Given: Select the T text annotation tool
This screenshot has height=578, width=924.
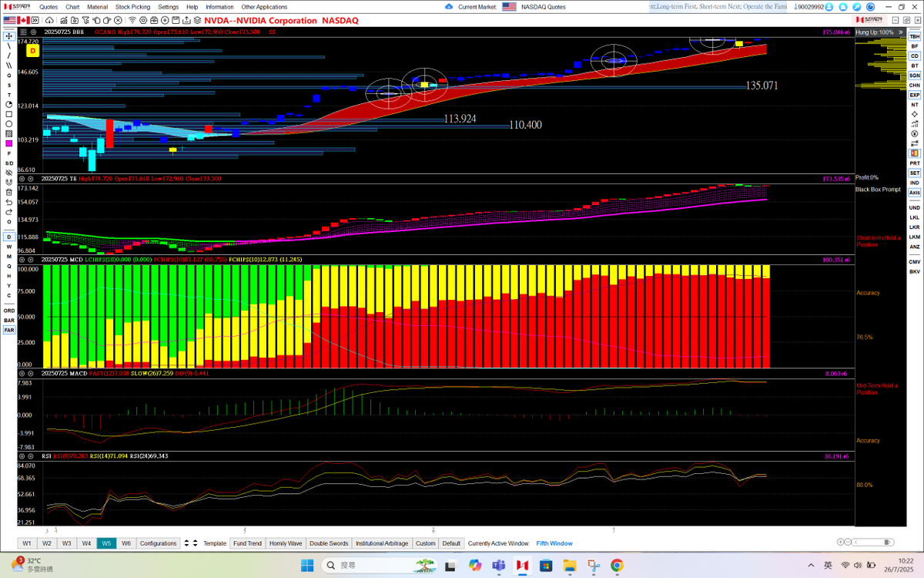Looking at the screenshot, I should (9, 95).
